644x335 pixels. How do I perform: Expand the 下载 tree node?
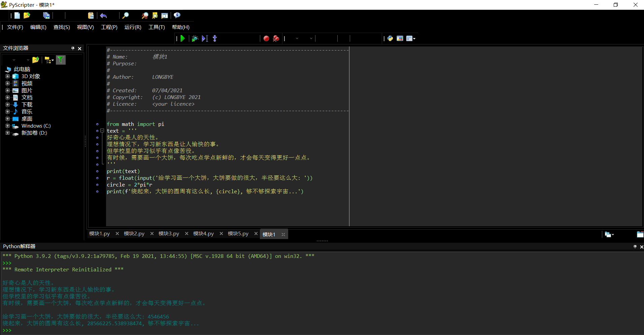[7, 105]
